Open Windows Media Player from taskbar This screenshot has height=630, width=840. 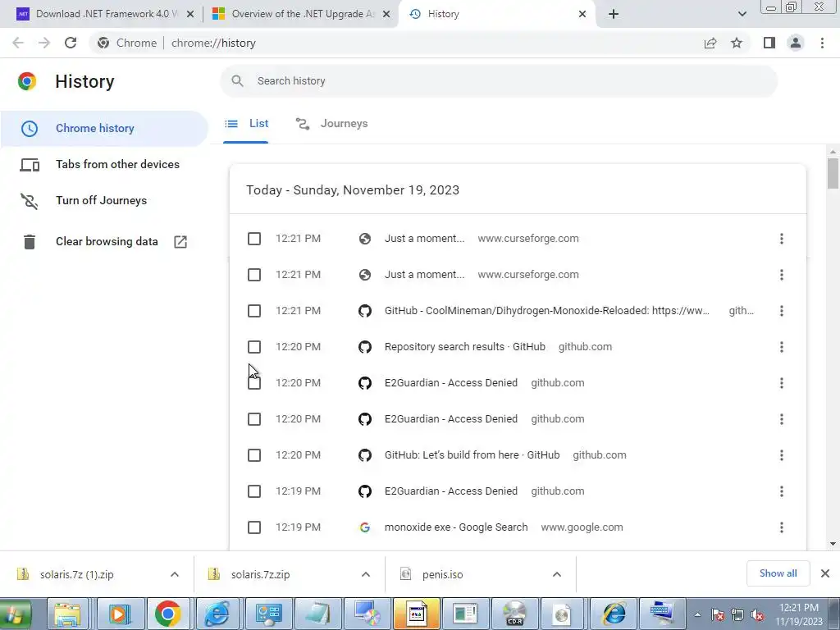click(x=118, y=614)
